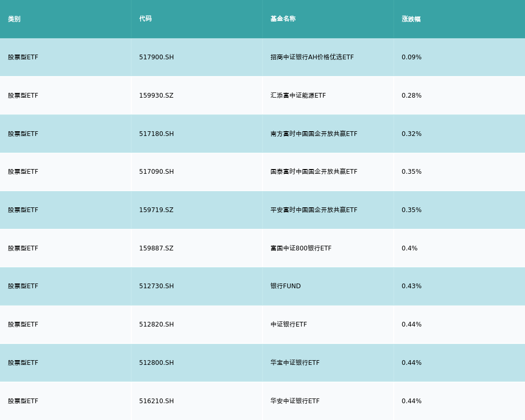Viewport: 525px width, 420px height.
Task: Click fund code 516210.SH
Action: click(156, 401)
